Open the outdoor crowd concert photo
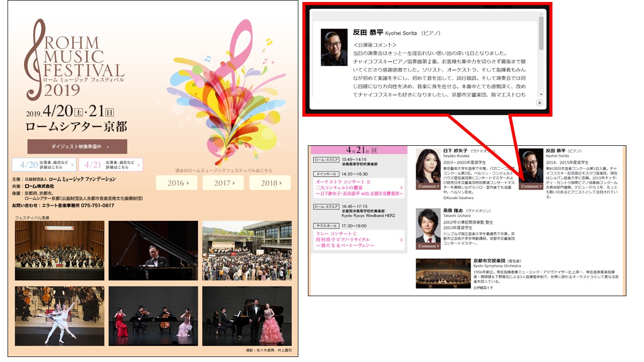This screenshot has width=644, height=362. coord(247,250)
